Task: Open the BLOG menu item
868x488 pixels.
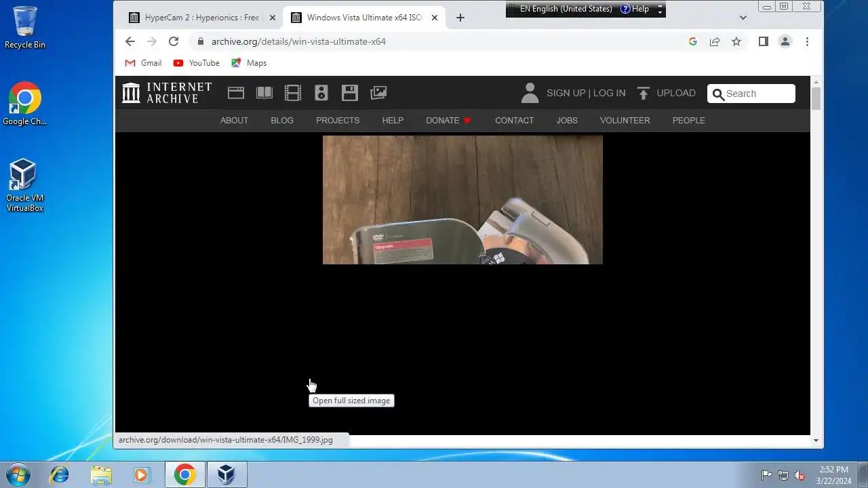Action: [282, 121]
